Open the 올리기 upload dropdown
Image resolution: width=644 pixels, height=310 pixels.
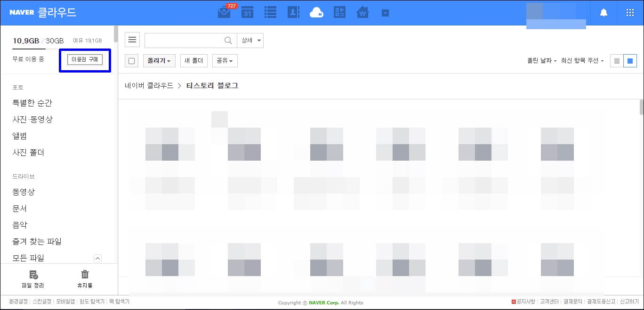[159, 61]
